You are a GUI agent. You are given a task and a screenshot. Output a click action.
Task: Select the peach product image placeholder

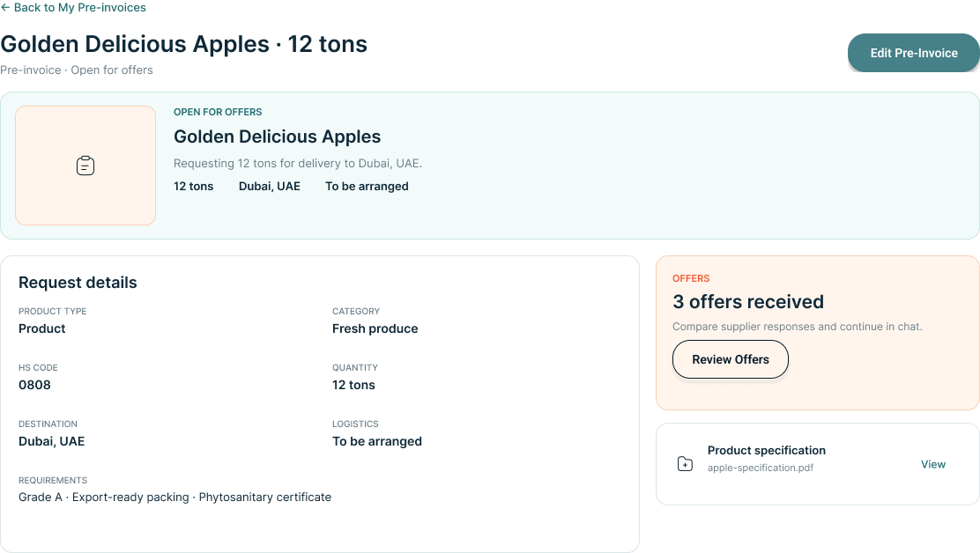[85, 166]
